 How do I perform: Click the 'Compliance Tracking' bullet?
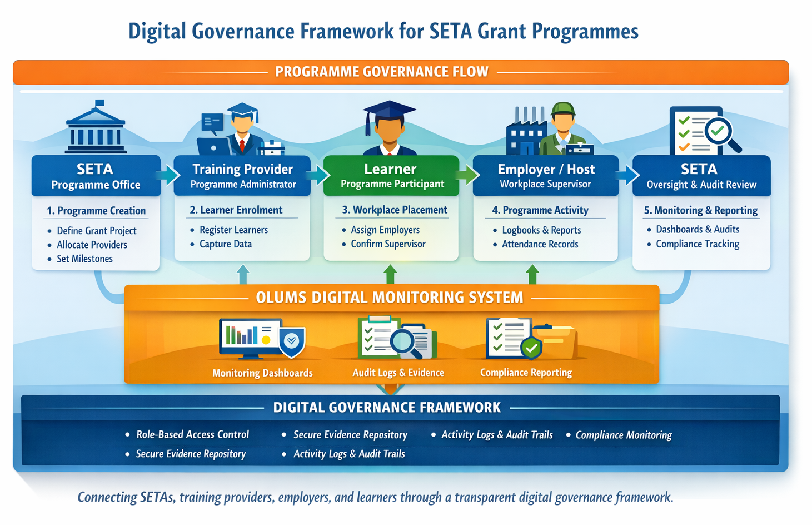tap(698, 244)
